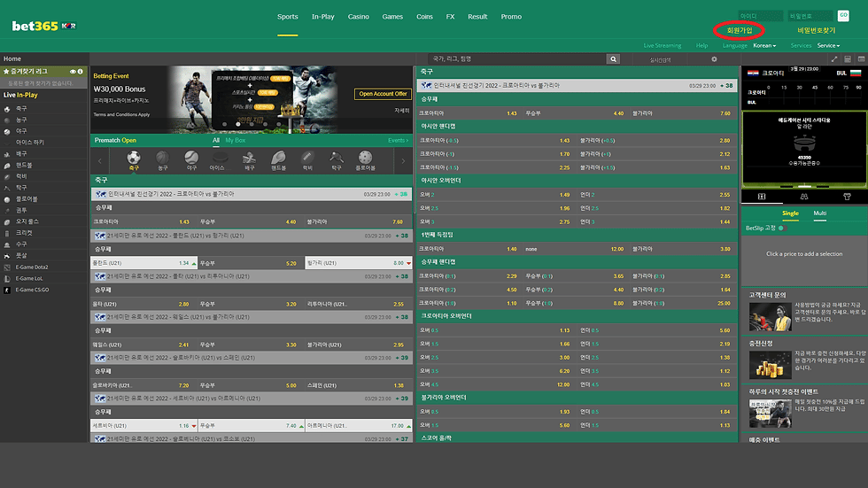The height and width of the screenshot is (488, 868).
Task: Click the expand-arrows icon above match tracker
Action: tap(834, 59)
